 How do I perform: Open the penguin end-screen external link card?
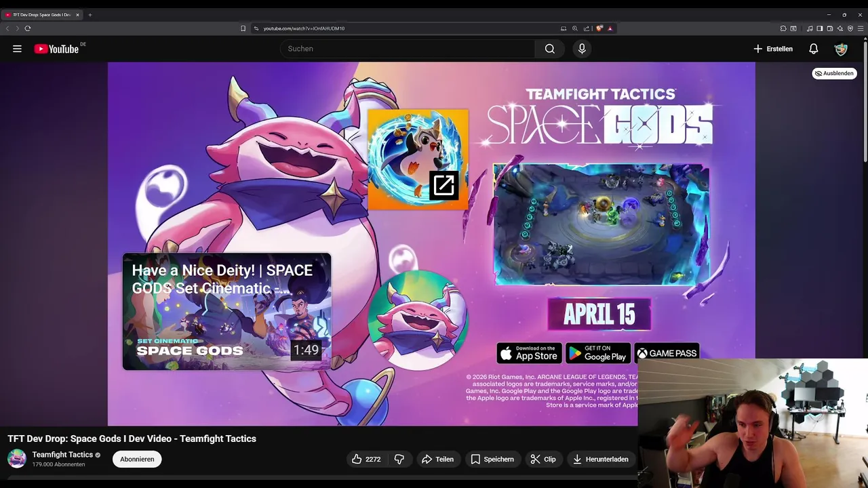click(x=418, y=159)
